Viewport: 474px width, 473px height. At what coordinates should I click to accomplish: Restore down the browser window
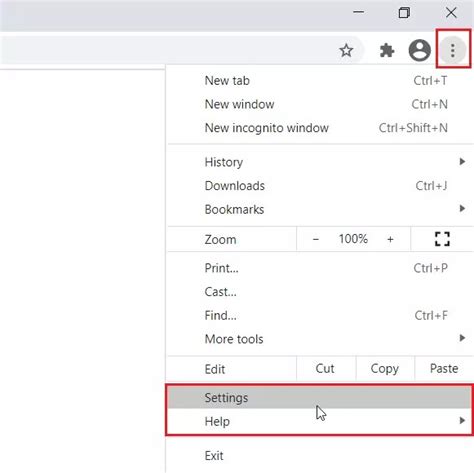point(404,13)
